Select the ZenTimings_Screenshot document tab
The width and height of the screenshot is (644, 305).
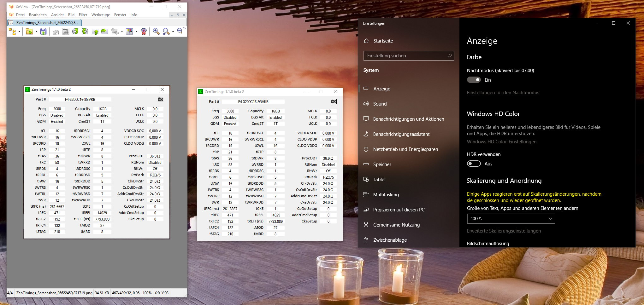[x=44, y=23]
